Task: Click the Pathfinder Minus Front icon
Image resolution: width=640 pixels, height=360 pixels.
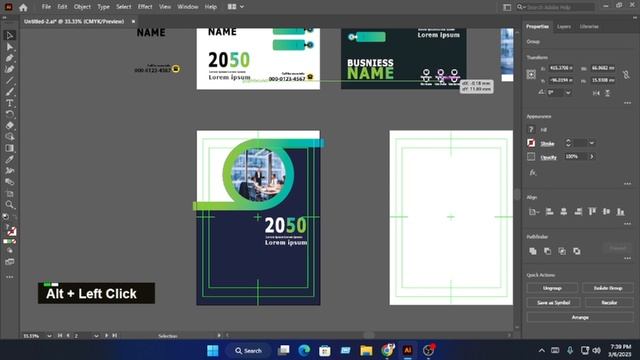Action: [x=547, y=251]
